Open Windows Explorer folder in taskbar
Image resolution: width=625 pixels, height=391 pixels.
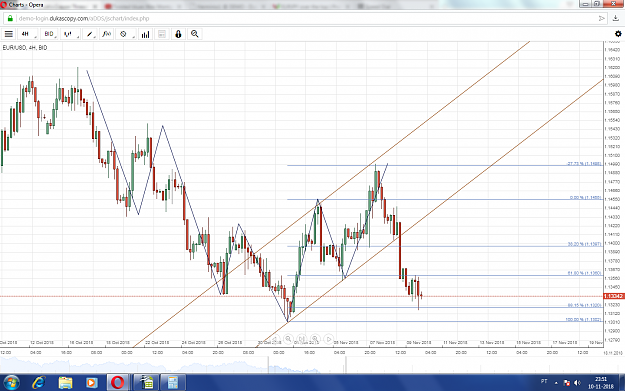tap(65, 383)
